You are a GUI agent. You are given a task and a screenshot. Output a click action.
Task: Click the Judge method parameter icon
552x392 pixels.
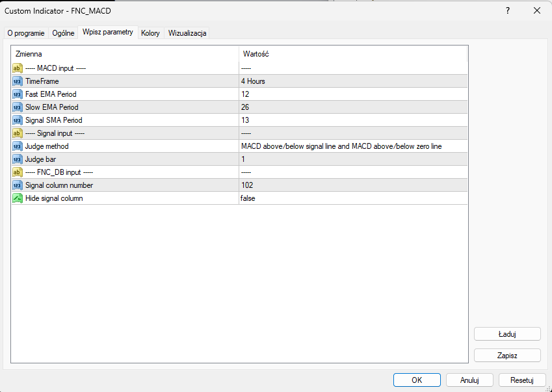click(x=18, y=146)
